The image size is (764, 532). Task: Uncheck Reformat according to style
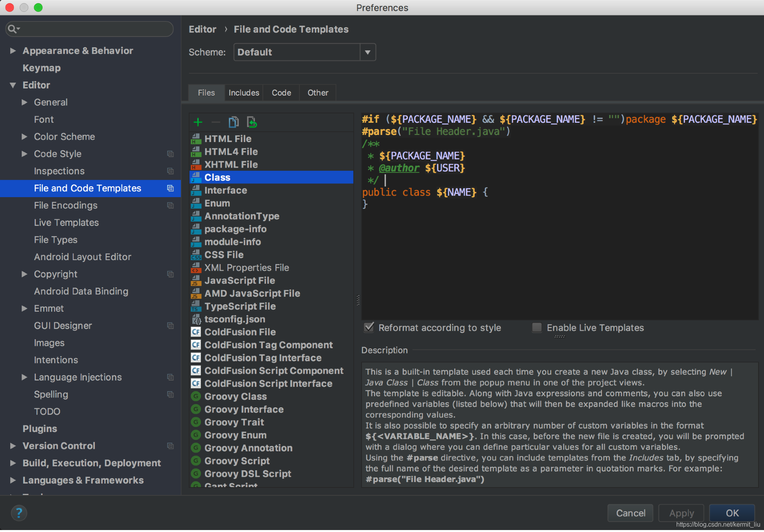(369, 327)
